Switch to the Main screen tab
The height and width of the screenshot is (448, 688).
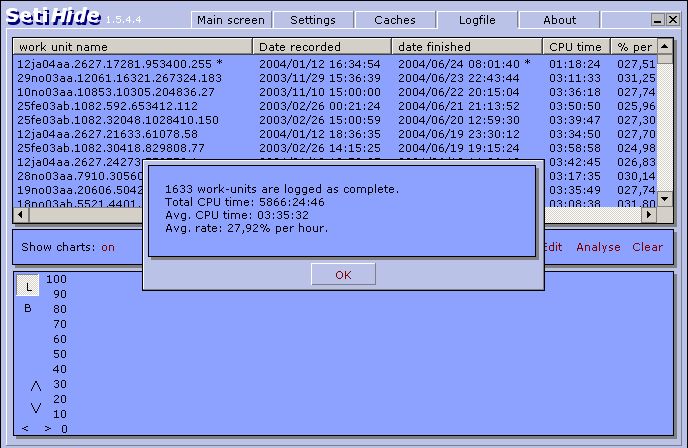tap(231, 20)
